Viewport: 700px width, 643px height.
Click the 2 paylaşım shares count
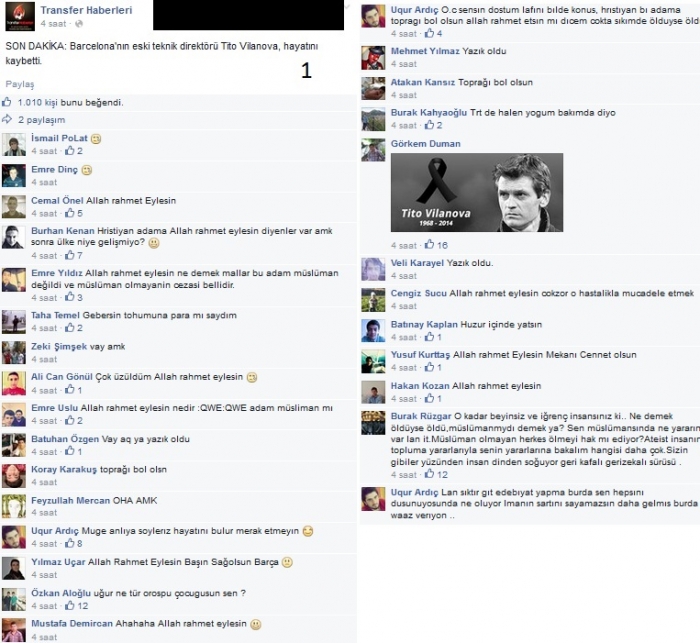(x=42, y=120)
